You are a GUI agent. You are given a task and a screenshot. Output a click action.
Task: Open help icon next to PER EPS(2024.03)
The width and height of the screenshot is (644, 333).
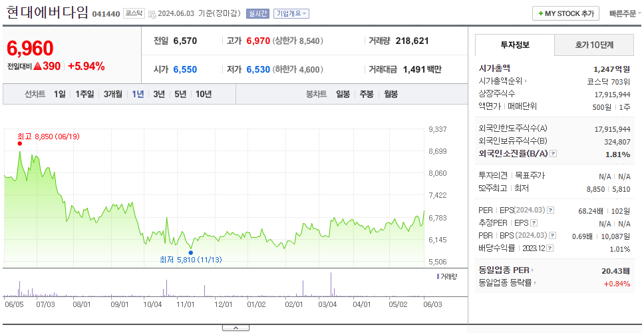(551, 210)
